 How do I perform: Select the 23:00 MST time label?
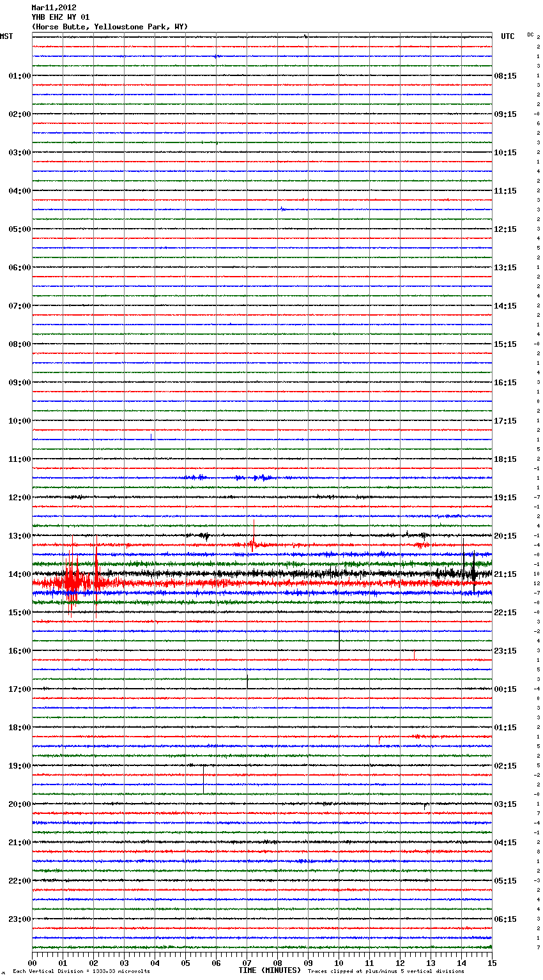click(x=19, y=919)
